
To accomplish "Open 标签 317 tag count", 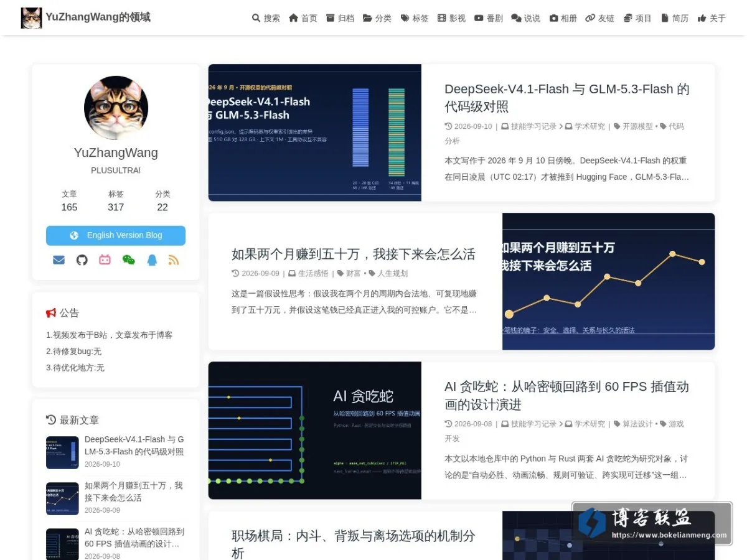I will click(x=116, y=201).
